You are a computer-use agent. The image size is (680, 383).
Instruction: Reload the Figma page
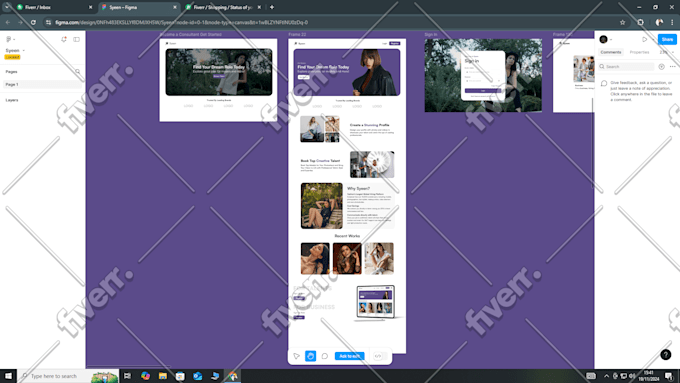coord(33,23)
